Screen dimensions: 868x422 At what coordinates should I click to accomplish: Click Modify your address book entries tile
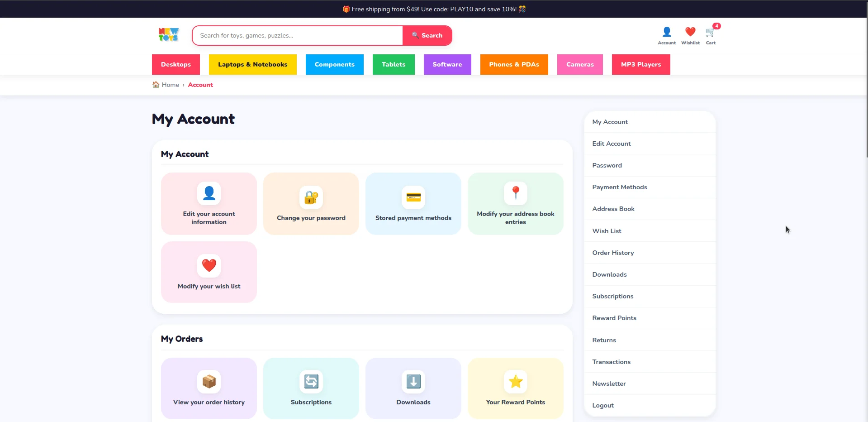516,203
